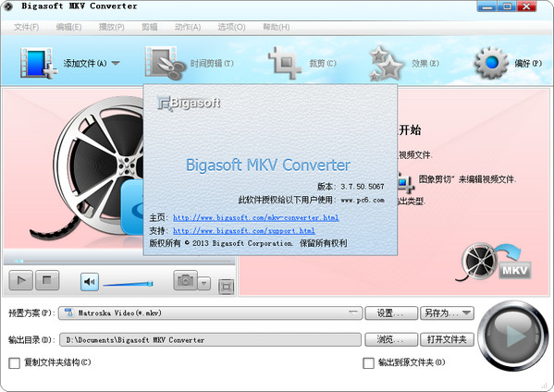This screenshot has height=392, width=554.
Task: Click the version text 3.7.50.5067
Action: pos(363,187)
